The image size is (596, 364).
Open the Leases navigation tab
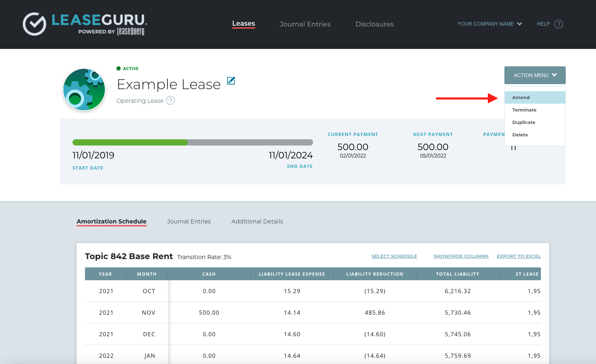pyautogui.click(x=243, y=24)
